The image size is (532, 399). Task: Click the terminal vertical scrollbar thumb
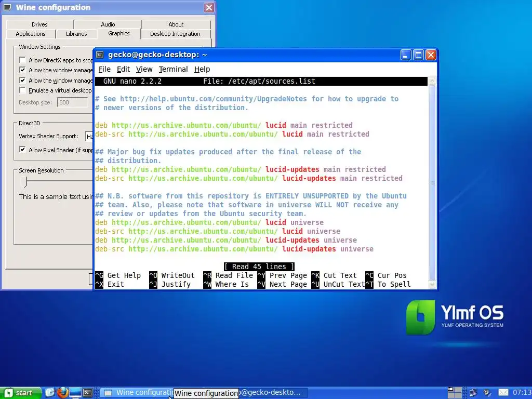(432, 182)
